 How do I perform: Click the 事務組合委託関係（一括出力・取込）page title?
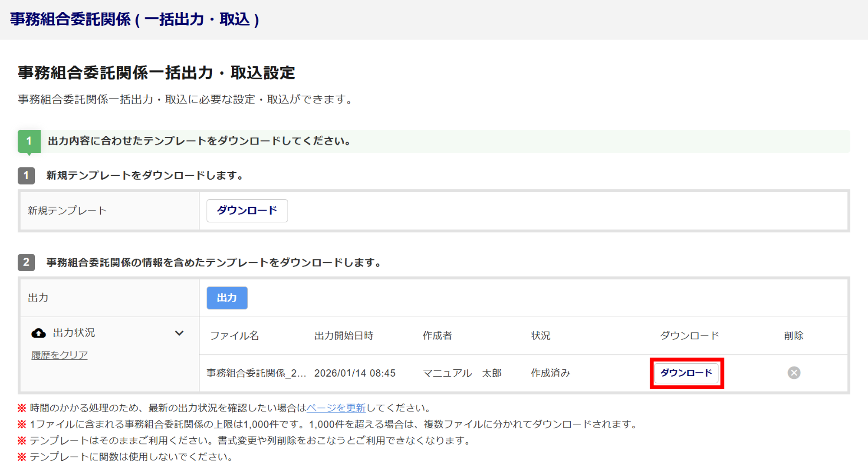(135, 20)
